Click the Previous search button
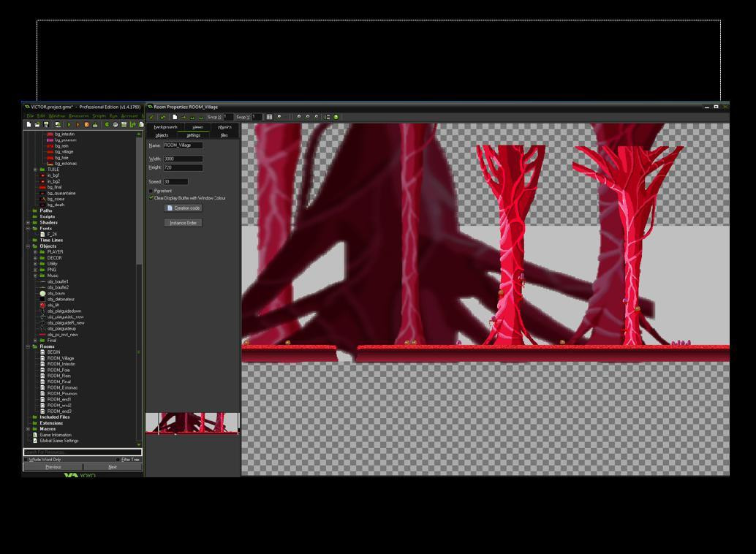 pos(53,467)
